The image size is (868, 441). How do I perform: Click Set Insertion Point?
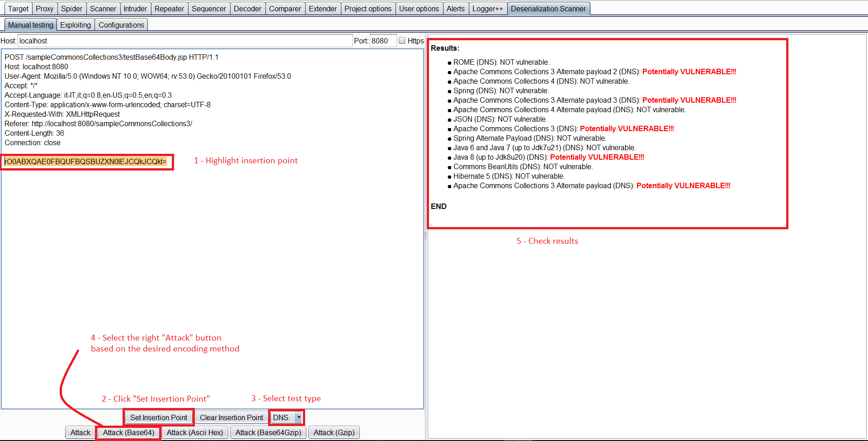click(x=158, y=417)
